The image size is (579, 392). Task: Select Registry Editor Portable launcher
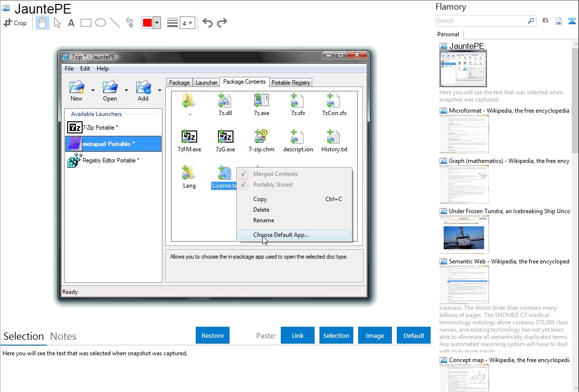[x=114, y=160]
